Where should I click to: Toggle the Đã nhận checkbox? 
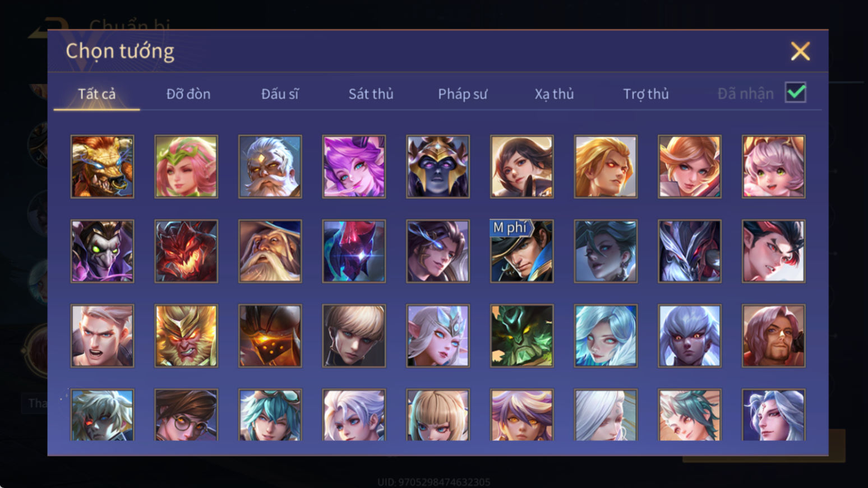(x=795, y=92)
